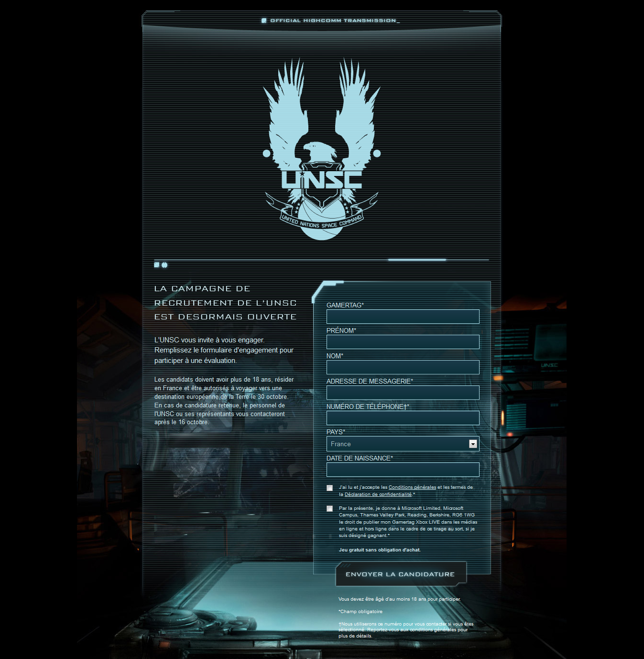Screen dimensions: 644x659
Task: Open the Conditions générales link
Action: click(x=412, y=487)
